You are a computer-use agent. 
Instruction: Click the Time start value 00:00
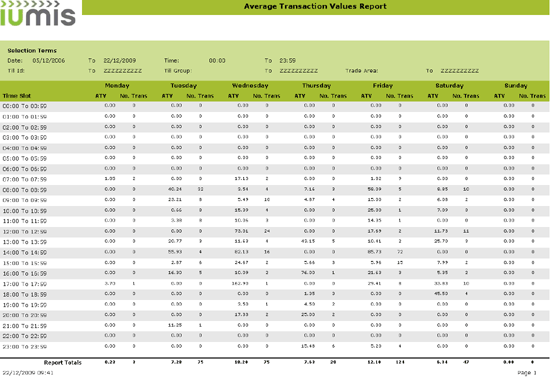pyautogui.click(x=217, y=60)
